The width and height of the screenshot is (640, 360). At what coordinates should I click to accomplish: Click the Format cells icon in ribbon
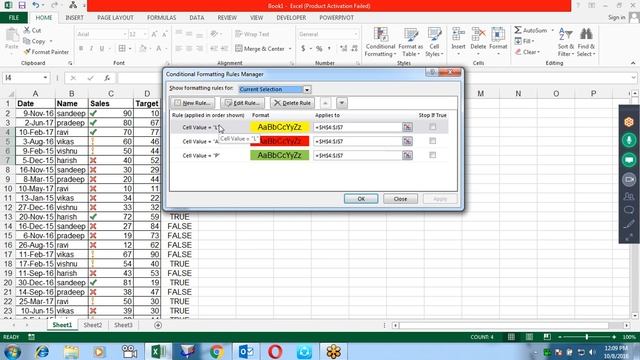tap(498, 35)
